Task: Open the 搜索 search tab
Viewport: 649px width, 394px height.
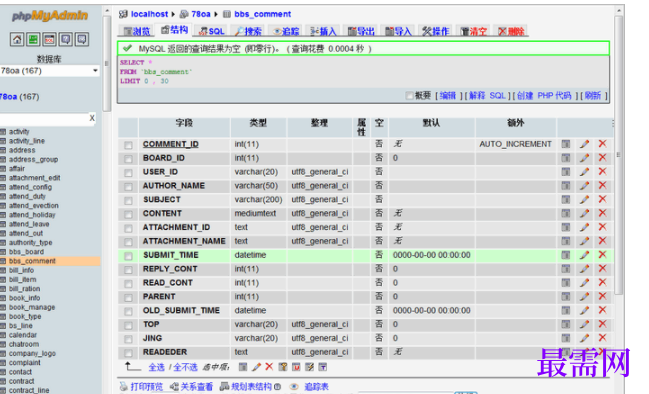Action: coord(248,31)
